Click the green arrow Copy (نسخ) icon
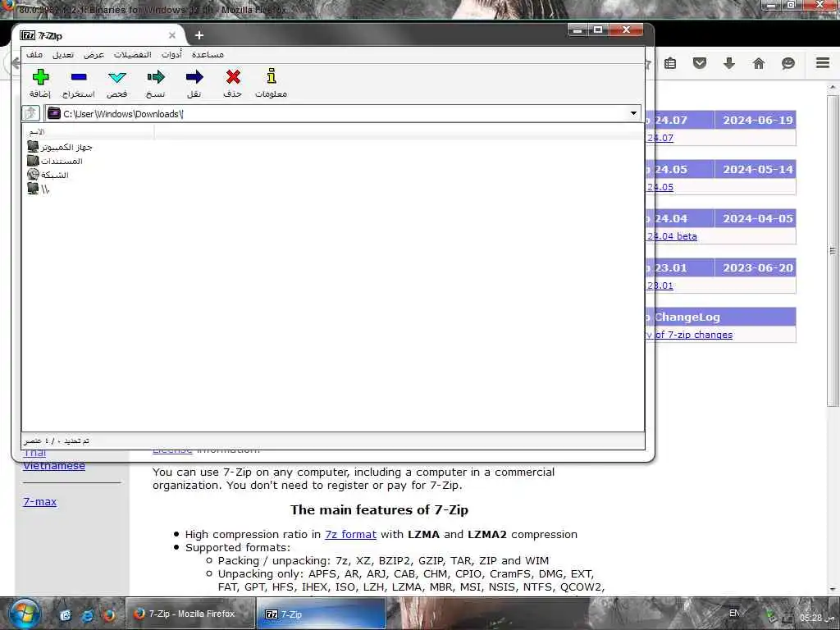 [155, 77]
